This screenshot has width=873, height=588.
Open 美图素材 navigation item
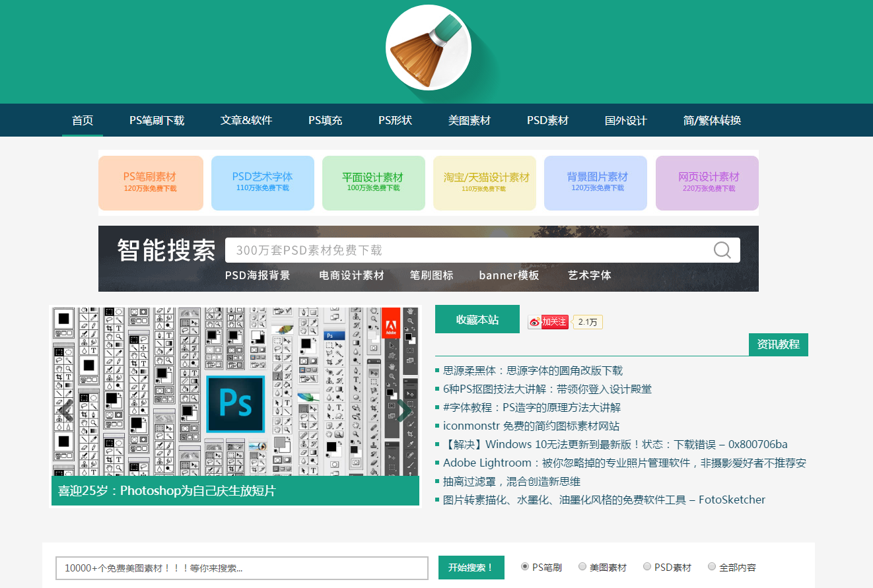470,120
